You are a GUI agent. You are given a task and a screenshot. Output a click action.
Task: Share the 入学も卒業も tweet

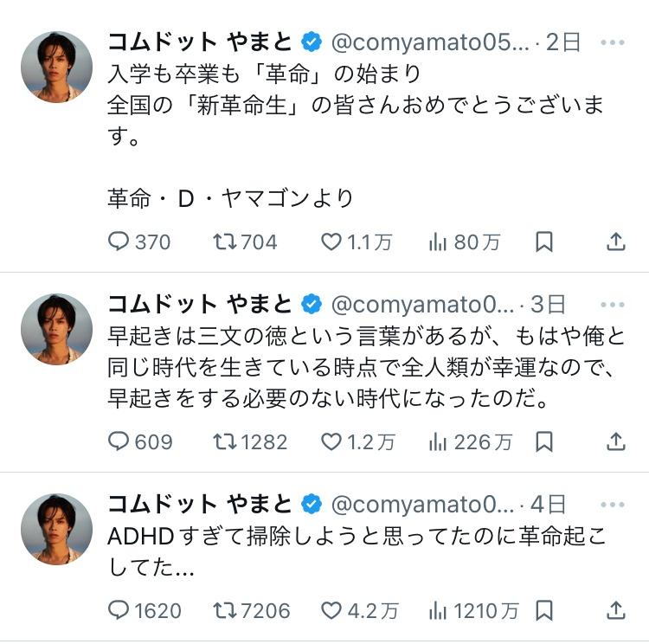615,242
